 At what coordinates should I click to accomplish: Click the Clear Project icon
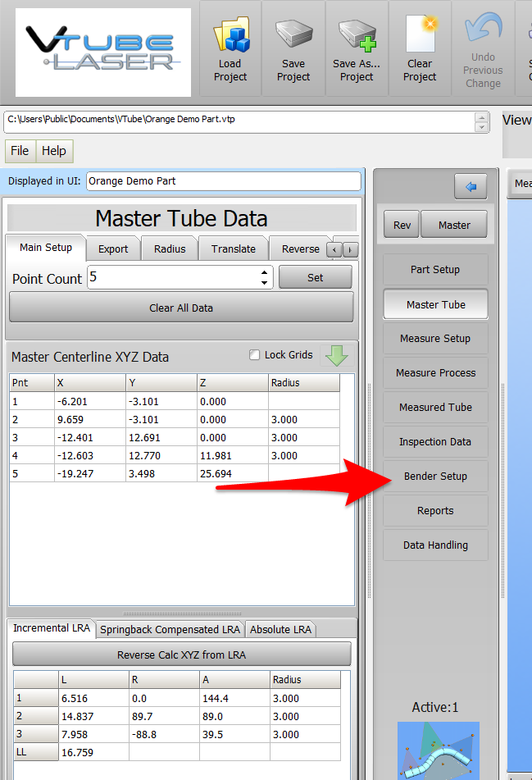click(x=420, y=36)
